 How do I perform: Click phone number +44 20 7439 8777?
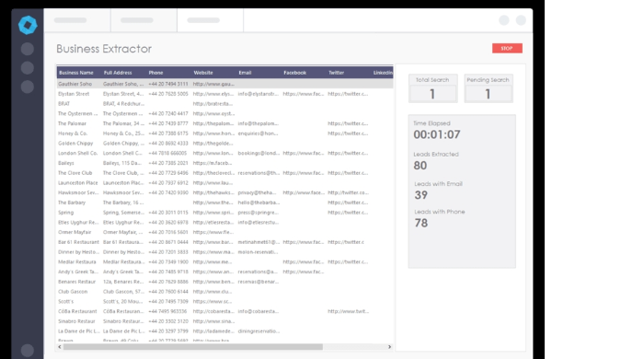pos(168,123)
